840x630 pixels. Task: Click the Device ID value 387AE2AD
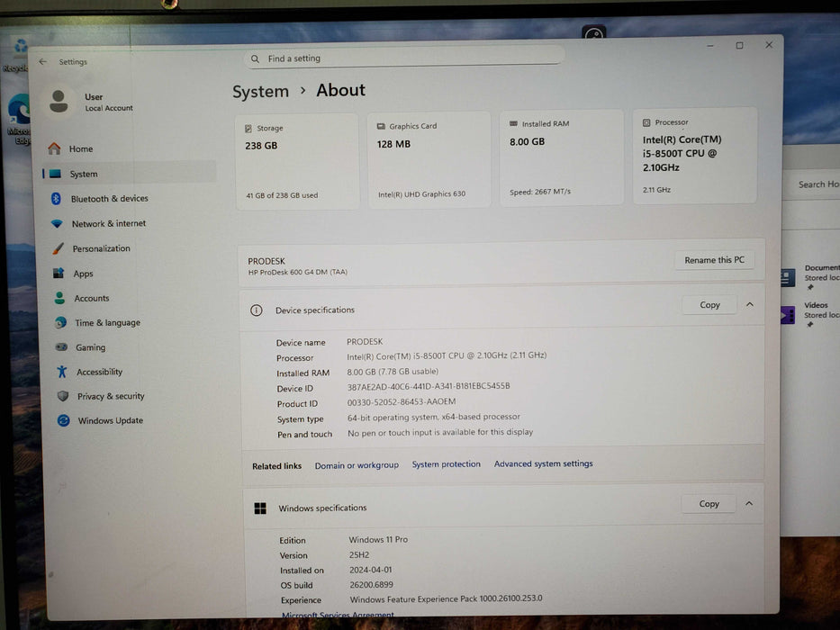(x=429, y=386)
